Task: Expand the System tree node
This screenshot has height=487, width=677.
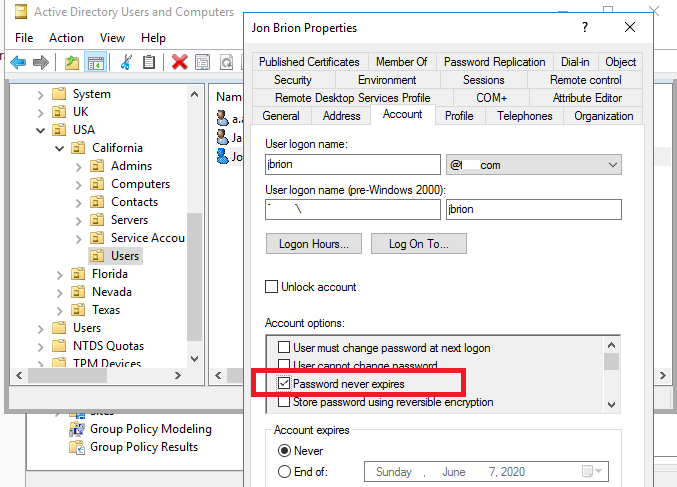Action: click(41, 95)
